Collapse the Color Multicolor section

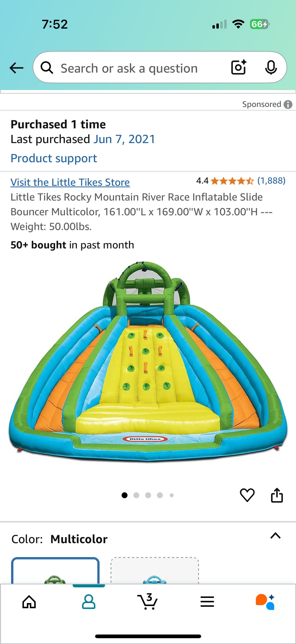pyautogui.click(x=275, y=536)
